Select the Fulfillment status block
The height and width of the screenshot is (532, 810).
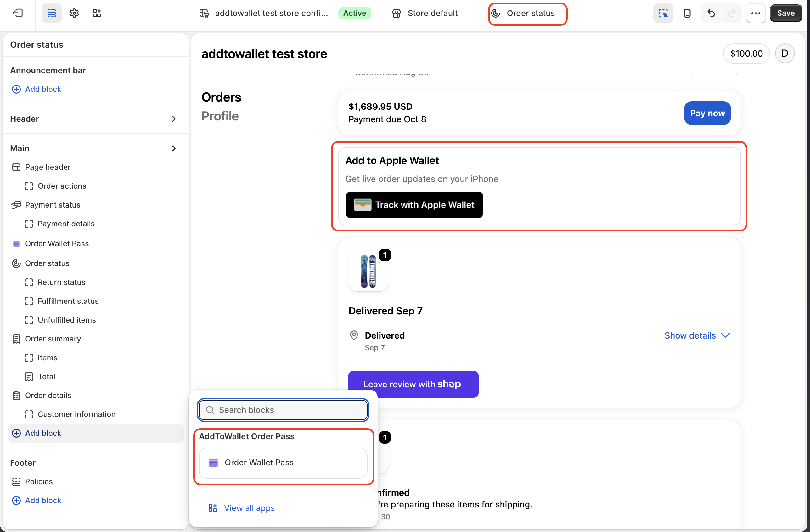[68, 301]
